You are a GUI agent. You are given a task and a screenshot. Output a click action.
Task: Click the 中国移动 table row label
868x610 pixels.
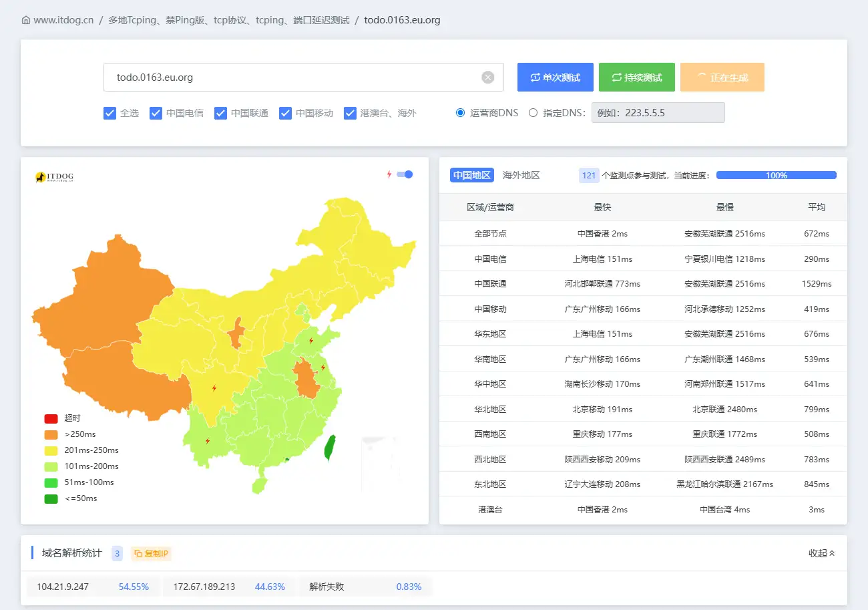[x=491, y=309]
